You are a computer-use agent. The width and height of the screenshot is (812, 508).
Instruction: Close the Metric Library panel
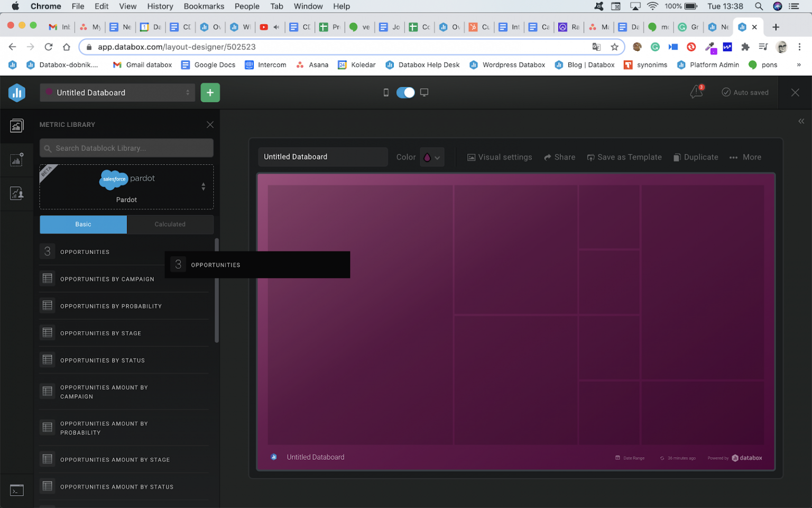coord(210,125)
